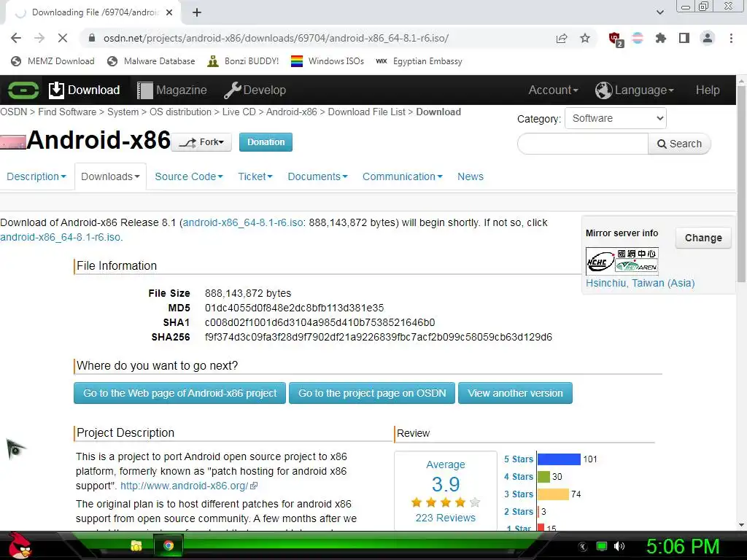Image resolution: width=747 pixels, height=560 pixels.
Task: Bookmark this page with the star icon
Action: [585, 38]
